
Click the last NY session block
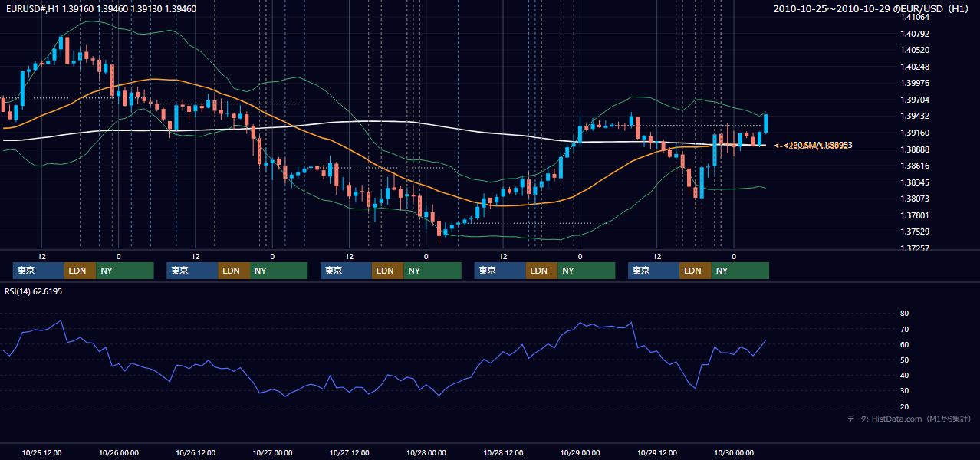click(x=740, y=271)
